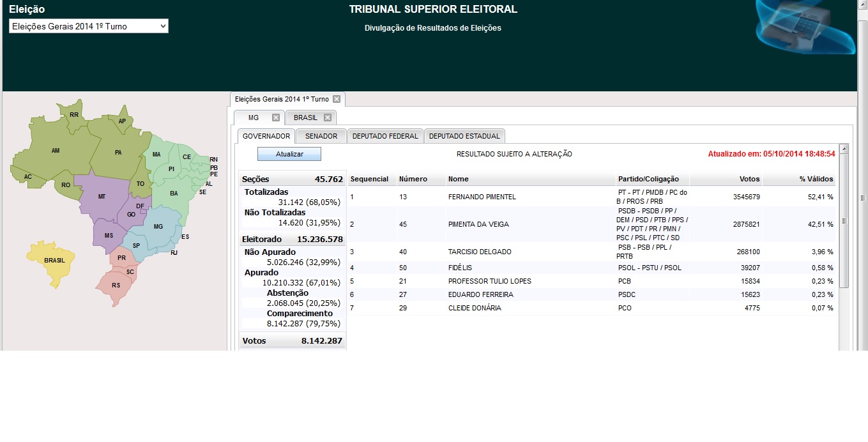This screenshot has width=868, height=442.
Task: Select Bahia (BA) on the map
Action: tap(174, 193)
